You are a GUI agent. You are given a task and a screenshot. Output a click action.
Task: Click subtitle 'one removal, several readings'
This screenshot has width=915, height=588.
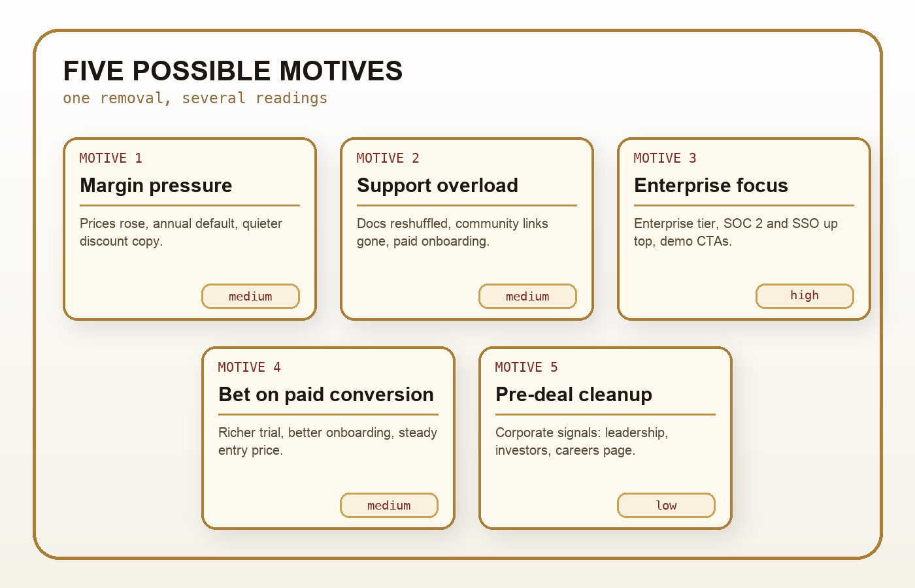pos(195,98)
